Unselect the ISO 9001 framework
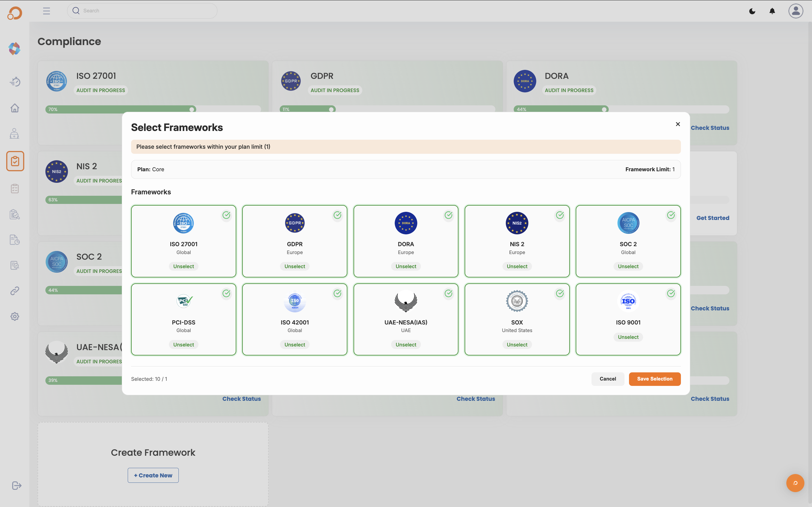Image resolution: width=812 pixels, height=507 pixels. (628, 337)
